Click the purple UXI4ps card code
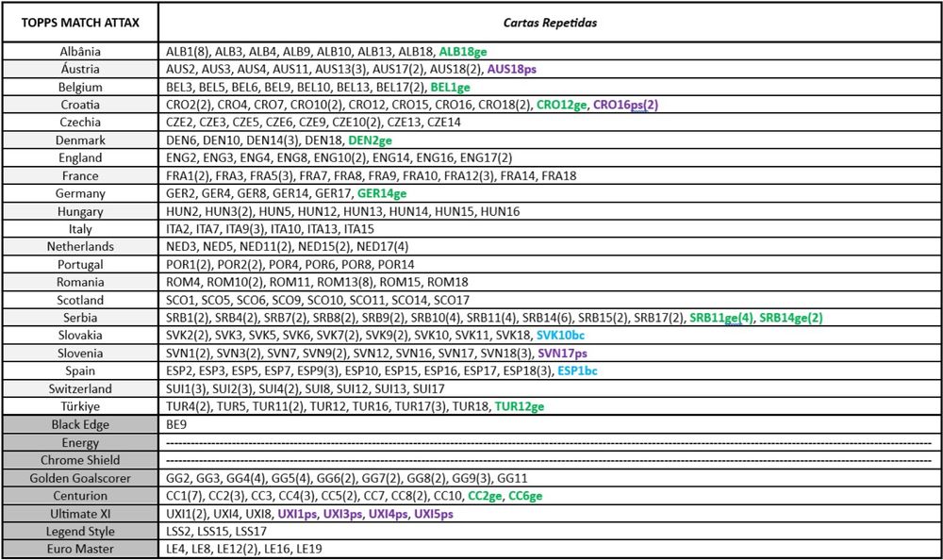Image resolution: width=943 pixels, height=560 pixels. (388, 514)
